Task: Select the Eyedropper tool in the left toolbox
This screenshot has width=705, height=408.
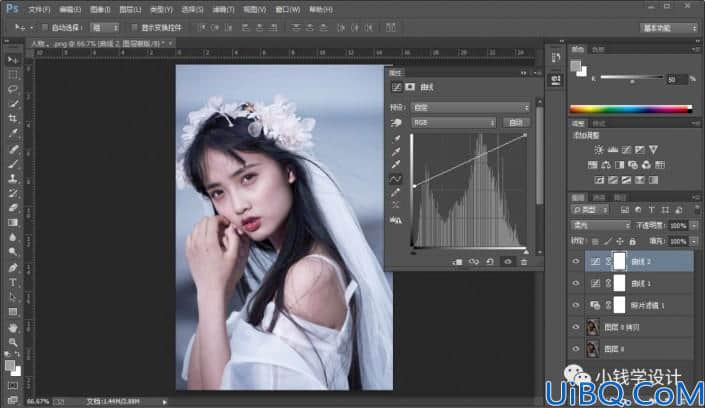Action: coord(13,133)
